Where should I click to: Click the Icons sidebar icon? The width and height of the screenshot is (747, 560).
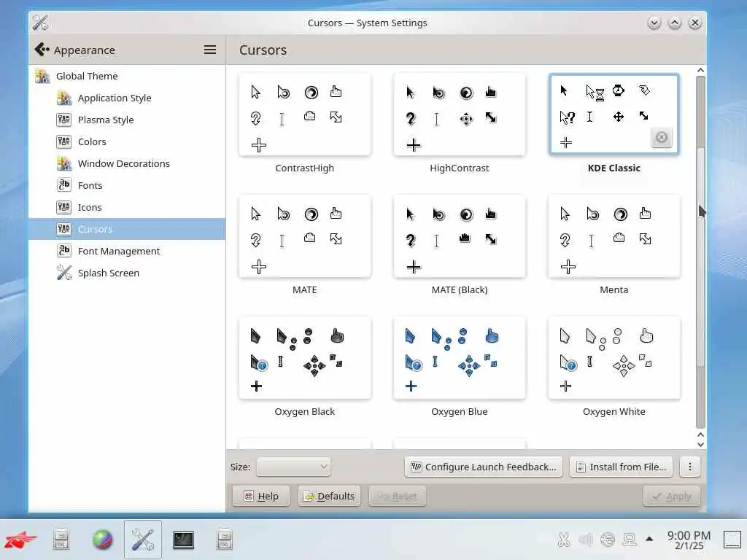tap(64, 207)
